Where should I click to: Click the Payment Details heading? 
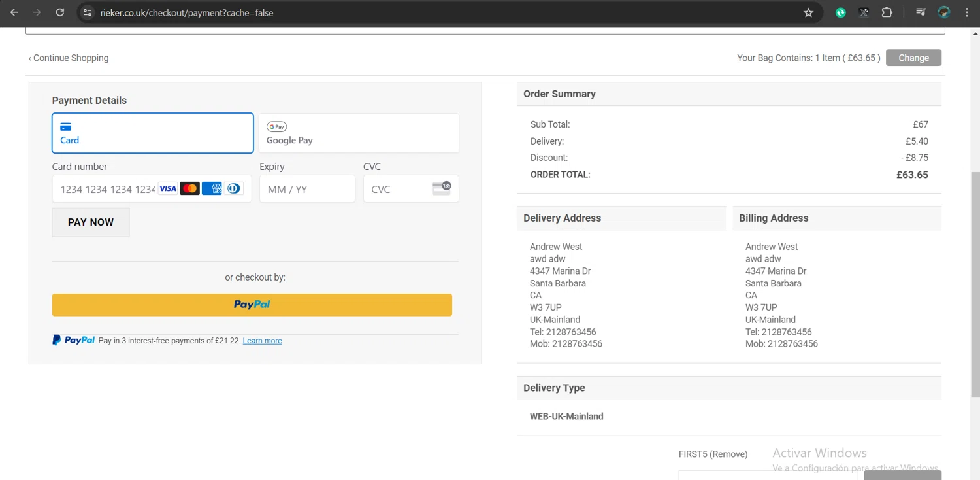point(90,101)
